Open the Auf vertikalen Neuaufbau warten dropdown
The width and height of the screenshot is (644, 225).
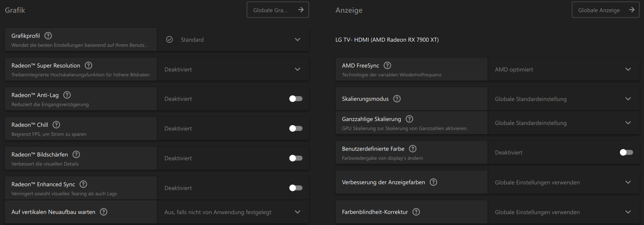point(297,212)
